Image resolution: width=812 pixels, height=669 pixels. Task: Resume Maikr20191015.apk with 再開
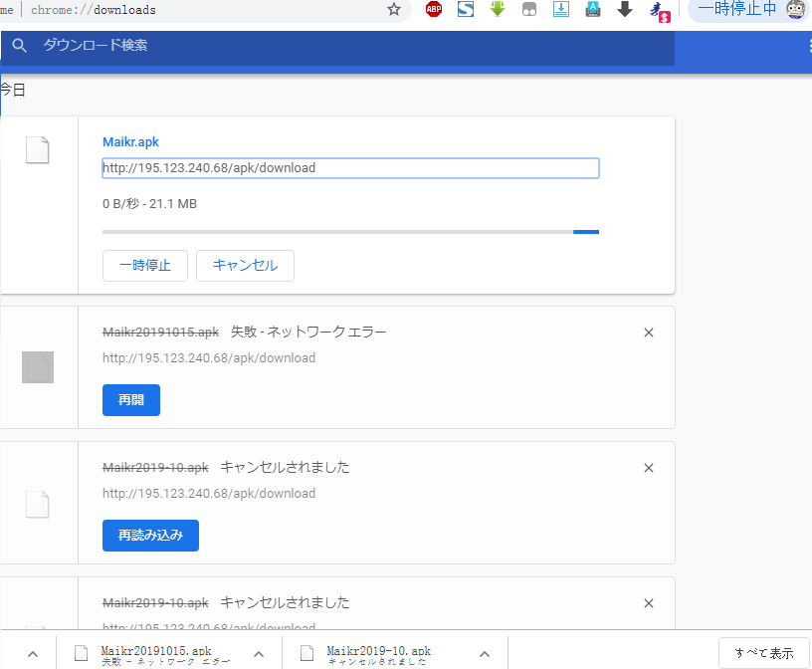coord(131,400)
